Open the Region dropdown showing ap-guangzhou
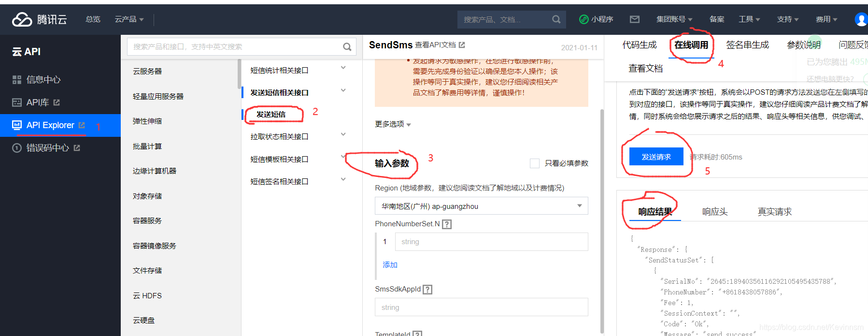The image size is (868, 336). click(482, 206)
